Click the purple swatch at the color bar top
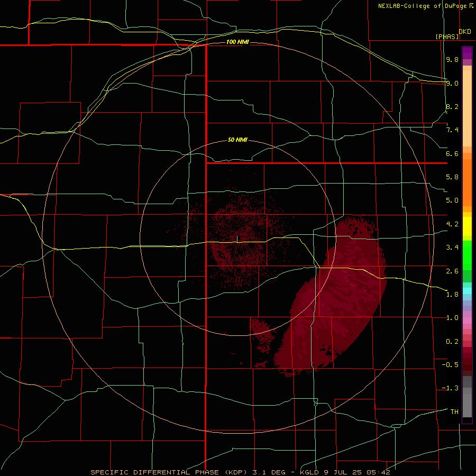The height and width of the screenshot is (476, 476). coord(467,53)
